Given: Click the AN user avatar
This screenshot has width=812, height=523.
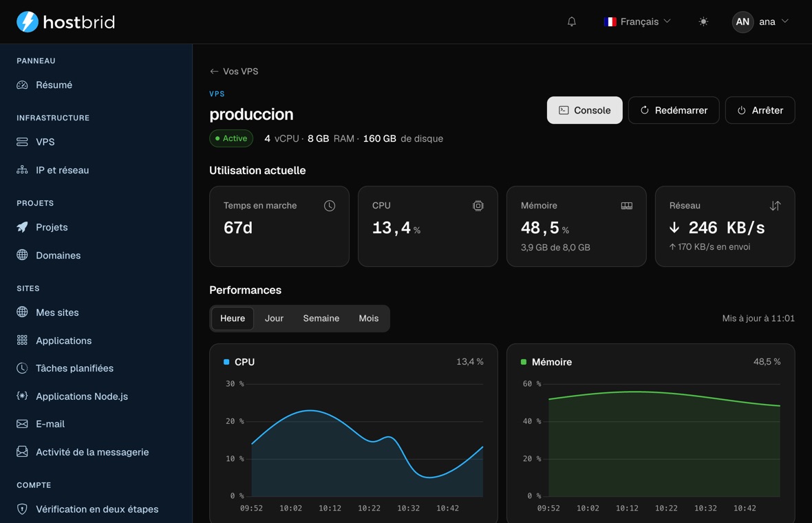Looking at the screenshot, I should (742, 22).
